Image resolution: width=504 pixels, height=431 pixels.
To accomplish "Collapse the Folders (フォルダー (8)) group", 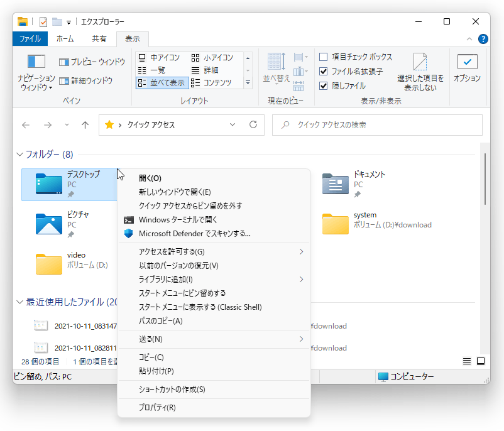I will [20, 155].
